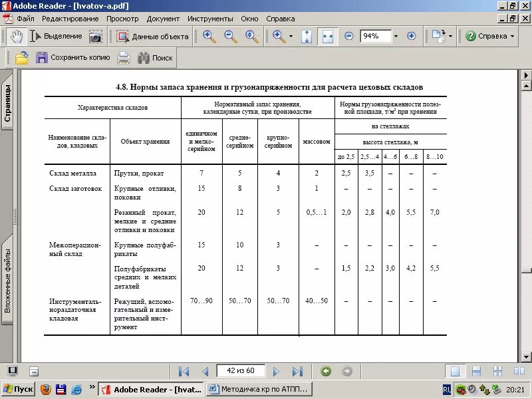This screenshot has width=532, height=399.
Task: Launch Internet Explorer from quick launch
Action: coord(76,389)
